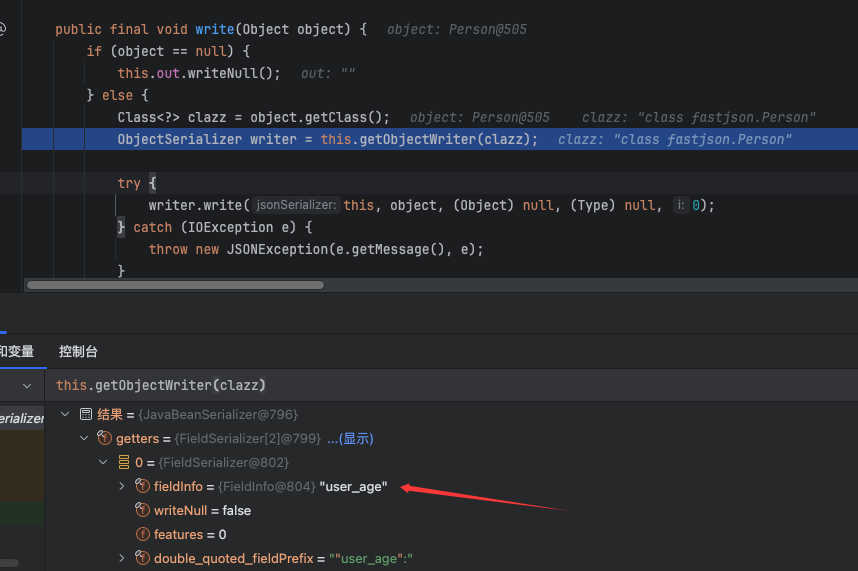Click the evaluate expression field this.getObjectWriter(clazz)
858x571 pixels.
pos(451,386)
